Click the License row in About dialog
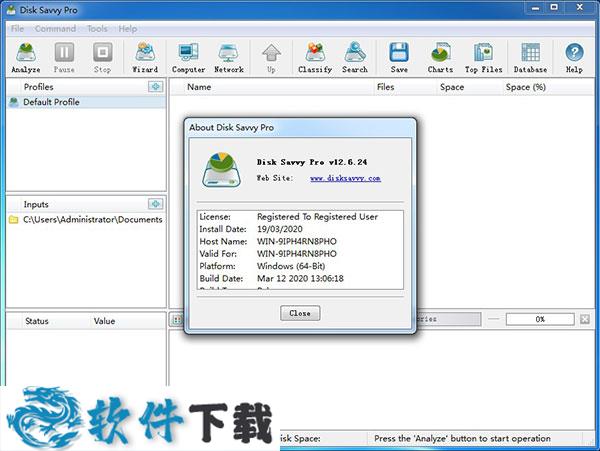 tap(300, 217)
